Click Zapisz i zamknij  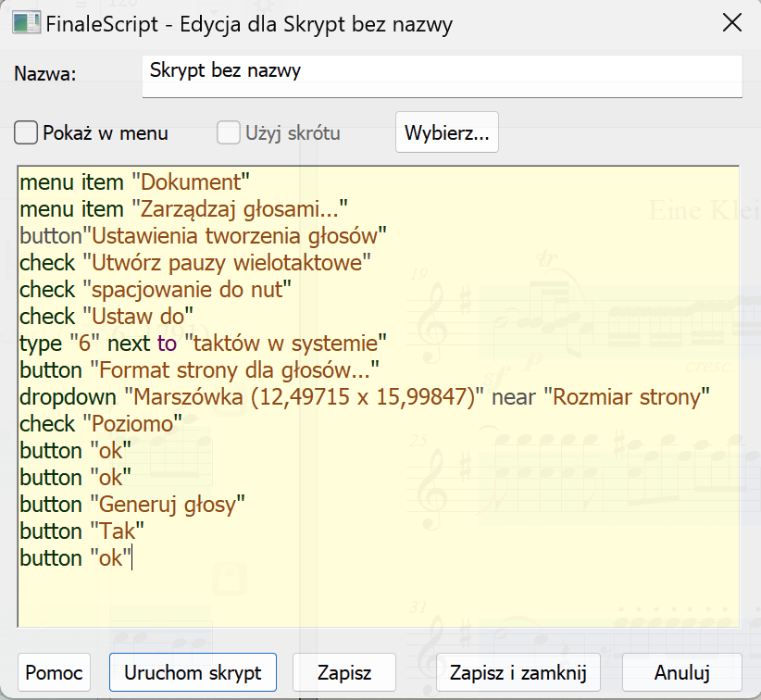click(518, 672)
